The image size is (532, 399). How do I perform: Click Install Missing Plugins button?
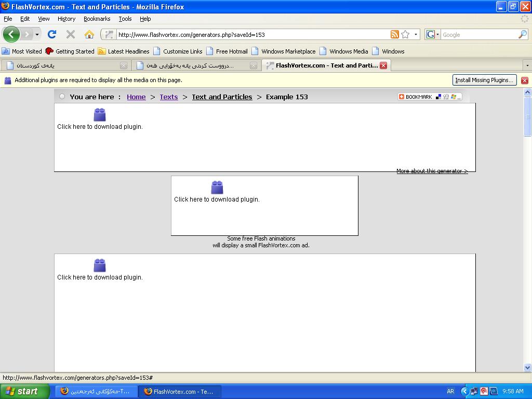tap(485, 80)
